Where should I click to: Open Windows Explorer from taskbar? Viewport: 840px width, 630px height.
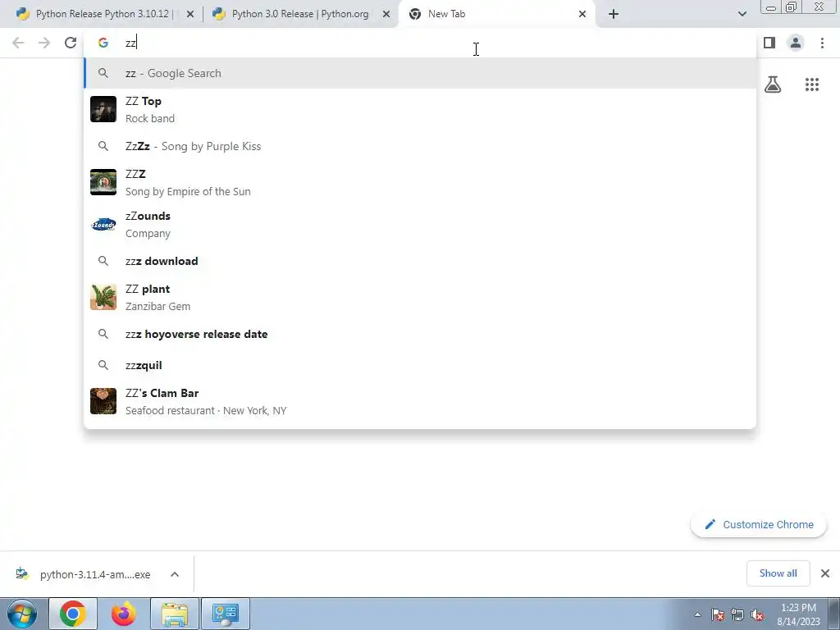[175, 614]
